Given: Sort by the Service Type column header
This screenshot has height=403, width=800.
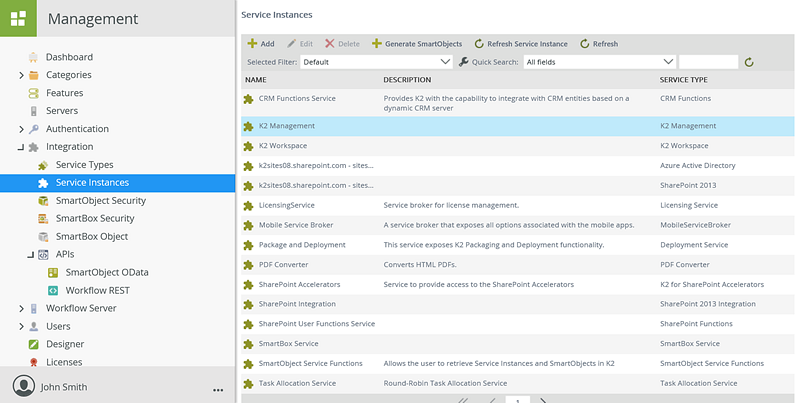Looking at the screenshot, I should [x=684, y=79].
